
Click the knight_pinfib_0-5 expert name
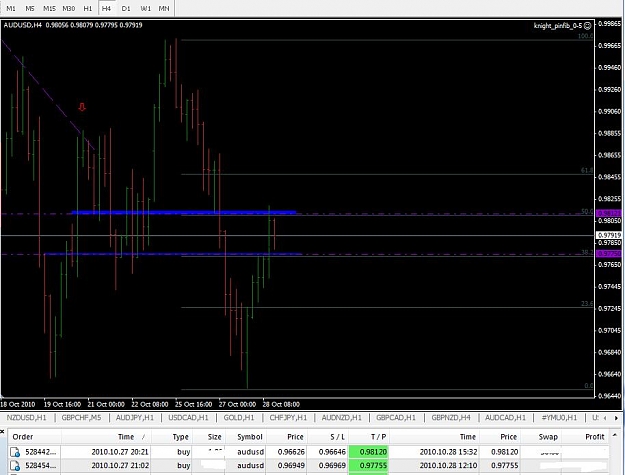pyautogui.click(x=558, y=26)
